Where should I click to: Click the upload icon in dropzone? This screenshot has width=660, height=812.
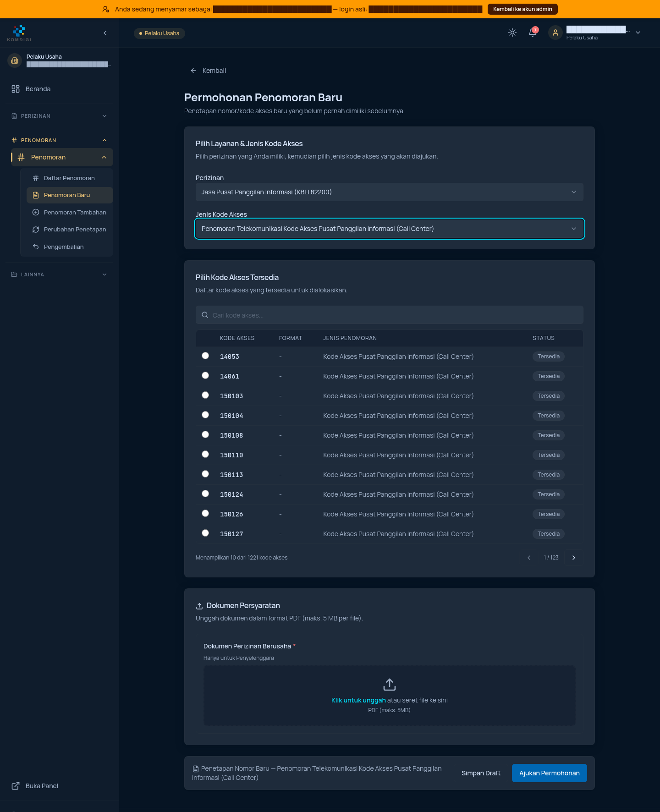(390, 685)
